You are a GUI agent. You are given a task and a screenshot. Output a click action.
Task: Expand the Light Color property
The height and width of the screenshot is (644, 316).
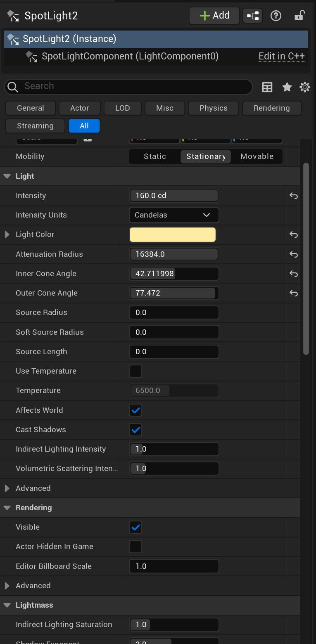(7, 234)
